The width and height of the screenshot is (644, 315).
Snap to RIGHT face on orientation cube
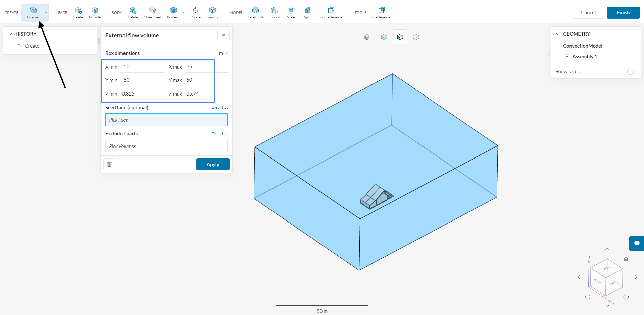coord(598,281)
